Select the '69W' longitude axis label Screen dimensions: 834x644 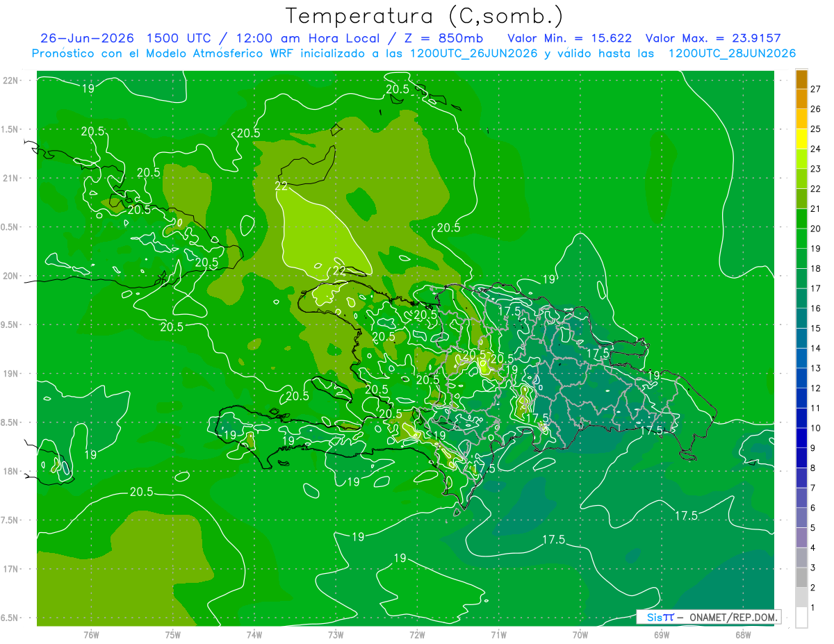click(x=661, y=634)
